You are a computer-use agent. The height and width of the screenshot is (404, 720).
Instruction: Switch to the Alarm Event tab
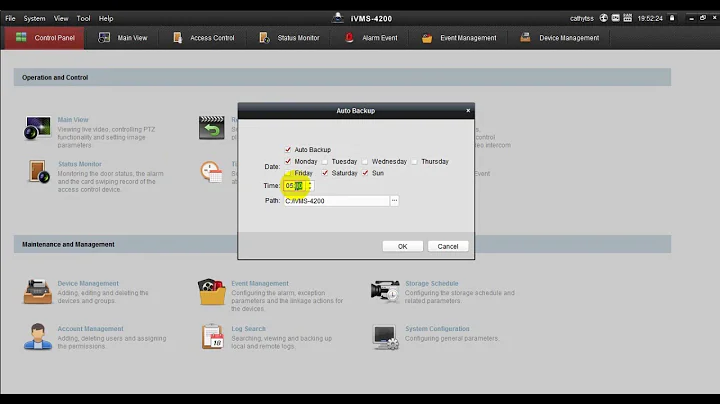click(x=371, y=38)
